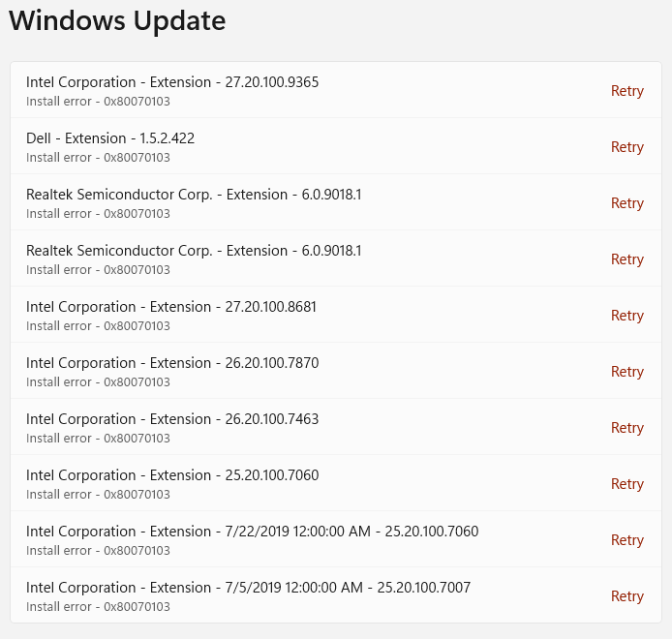Retry the Intel Extension 27.20.100.9365 update
Viewport: 672px width, 639px height.
[x=627, y=91]
